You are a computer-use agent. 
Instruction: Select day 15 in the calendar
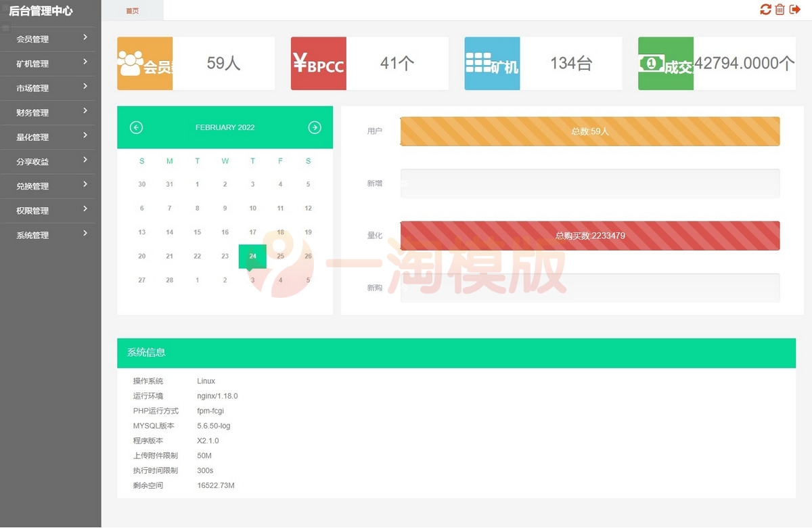coord(197,232)
